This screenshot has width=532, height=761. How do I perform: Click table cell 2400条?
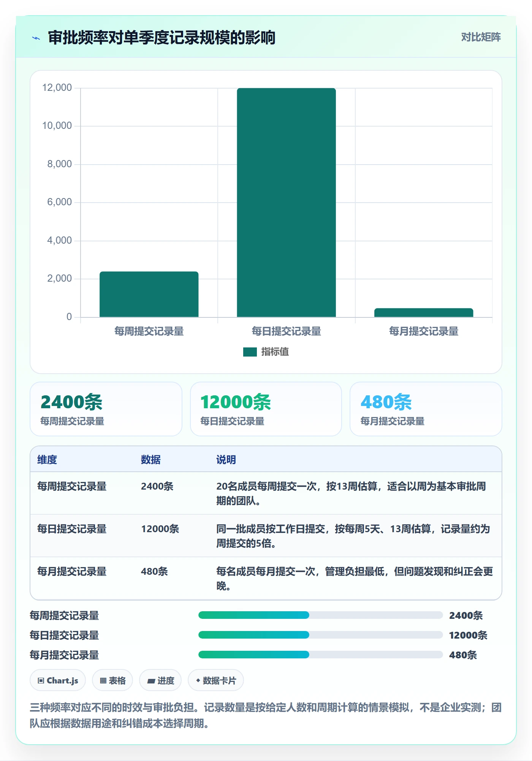click(x=157, y=486)
